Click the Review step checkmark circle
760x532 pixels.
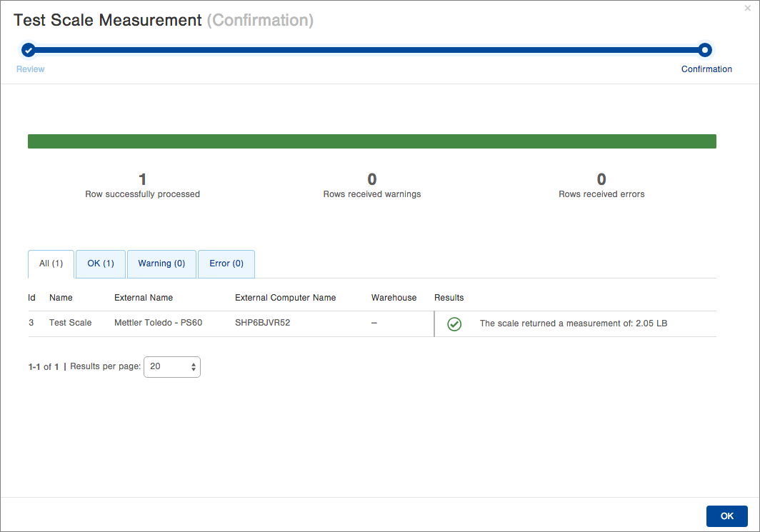click(29, 50)
